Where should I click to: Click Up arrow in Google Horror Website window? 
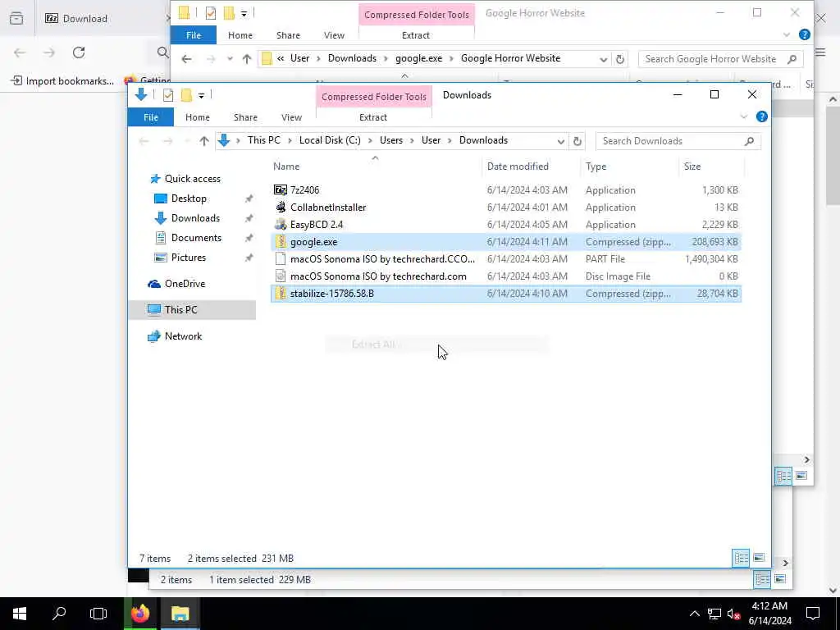[246, 59]
